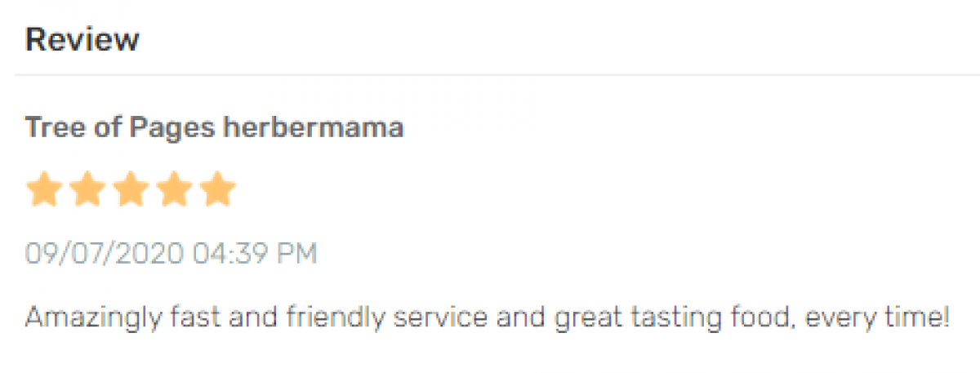Click the third star in the rating
This screenshot has width=980, height=373.
click(131, 190)
